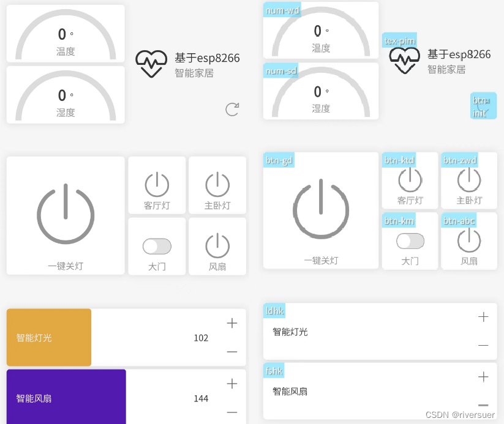The height and width of the screenshot is (424, 504).
Task: Select the 温度 gauge in left panel
Action: point(66,34)
